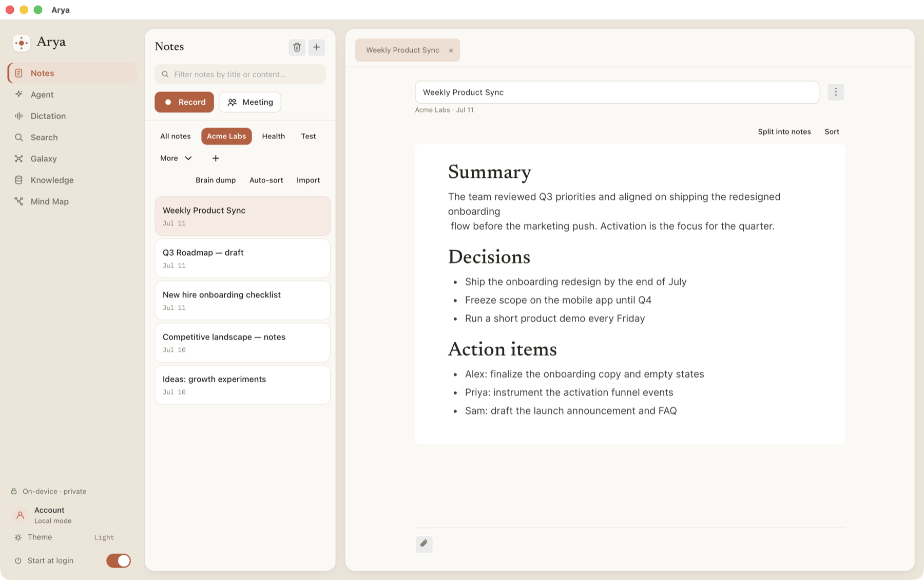924x580 pixels.
Task: Click the Account avatar icon
Action: [20, 515]
